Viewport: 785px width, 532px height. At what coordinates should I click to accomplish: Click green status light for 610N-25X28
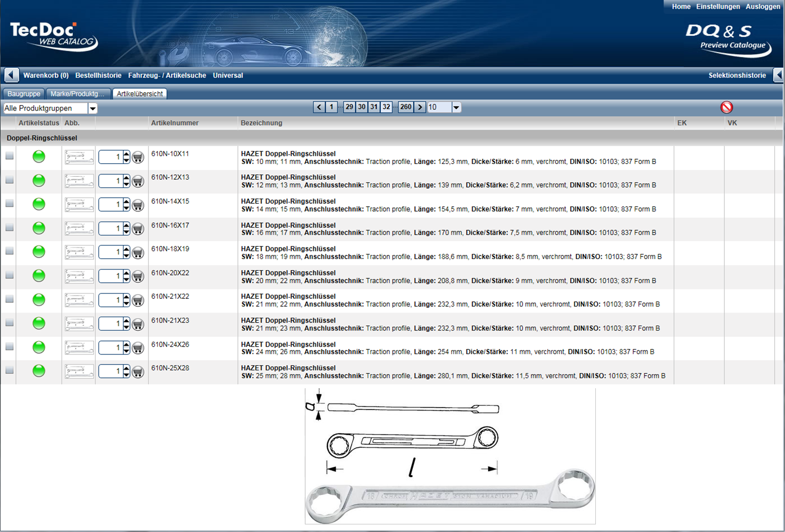(39, 371)
